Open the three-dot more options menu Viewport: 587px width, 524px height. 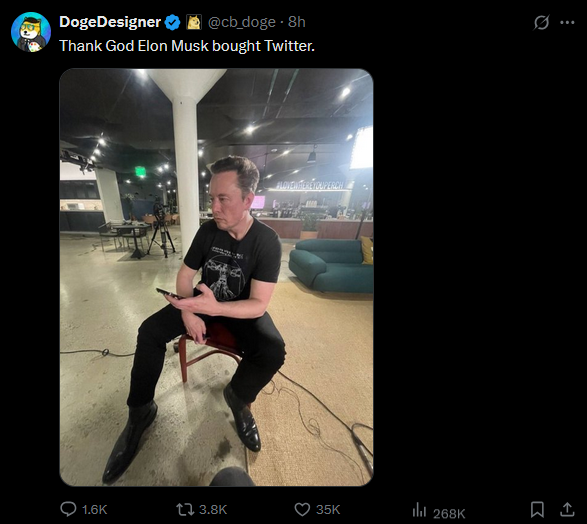click(x=567, y=22)
